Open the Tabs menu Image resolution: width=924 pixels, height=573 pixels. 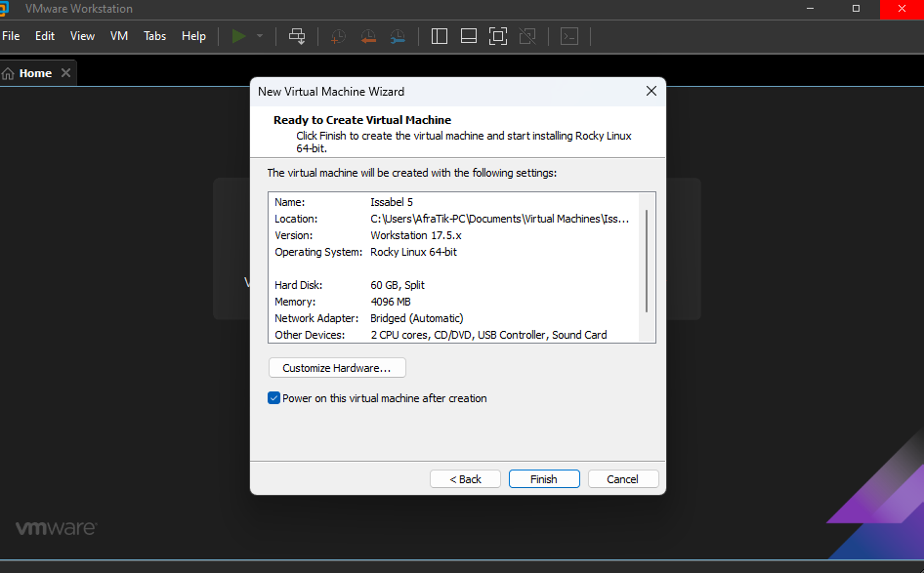[x=155, y=36]
